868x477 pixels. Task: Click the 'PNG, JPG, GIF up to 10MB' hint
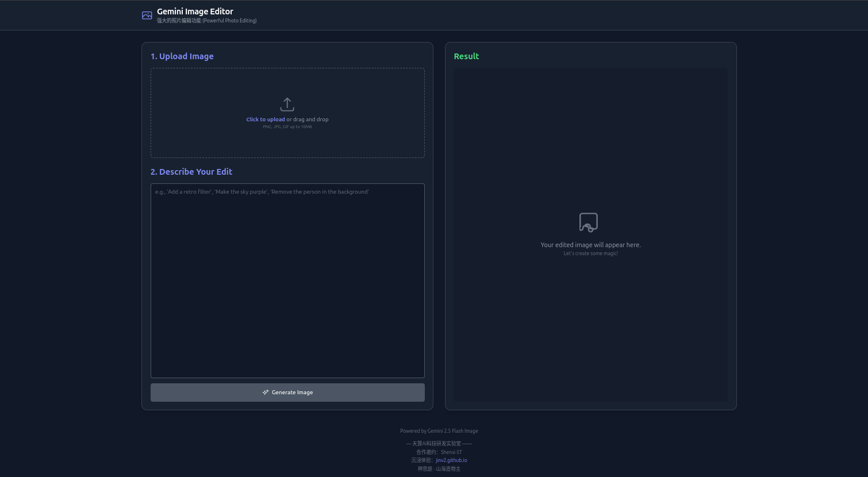tap(287, 127)
